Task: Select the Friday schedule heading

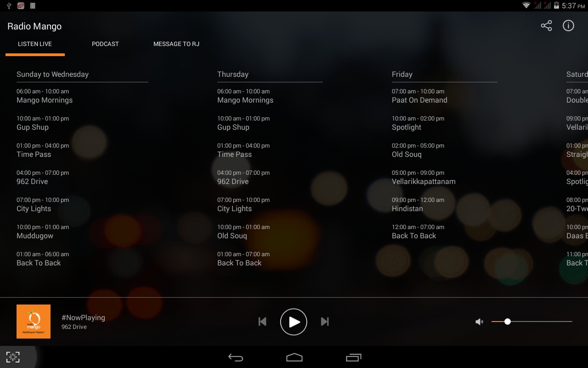Action: point(402,74)
